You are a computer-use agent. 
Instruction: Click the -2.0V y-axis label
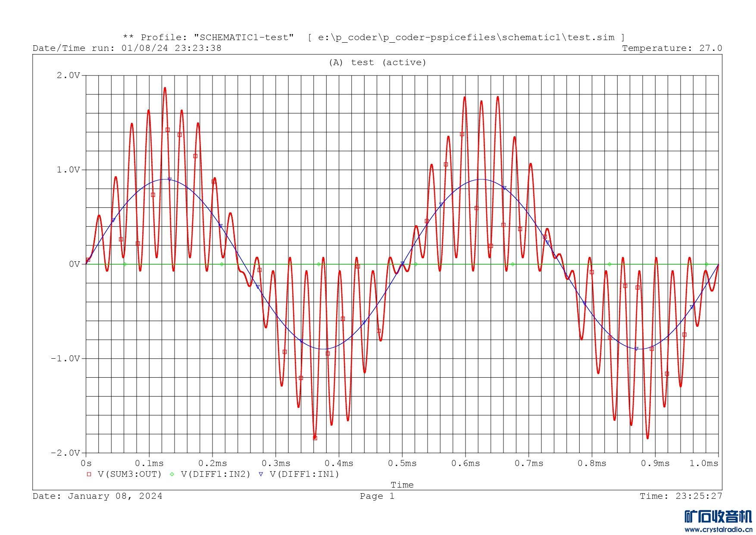pyautogui.click(x=66, y=453)
